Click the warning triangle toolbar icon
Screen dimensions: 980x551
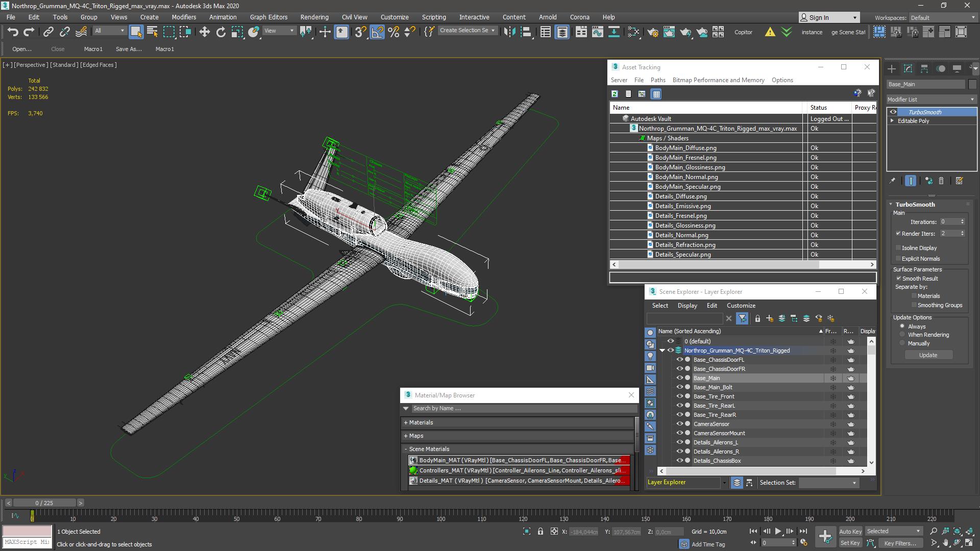point(770,32)
